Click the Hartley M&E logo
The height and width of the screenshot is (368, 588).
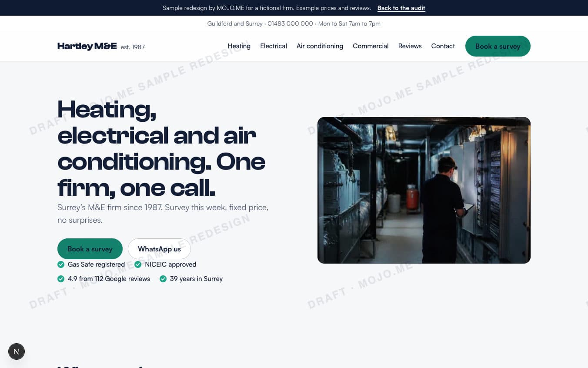point(87,46)
